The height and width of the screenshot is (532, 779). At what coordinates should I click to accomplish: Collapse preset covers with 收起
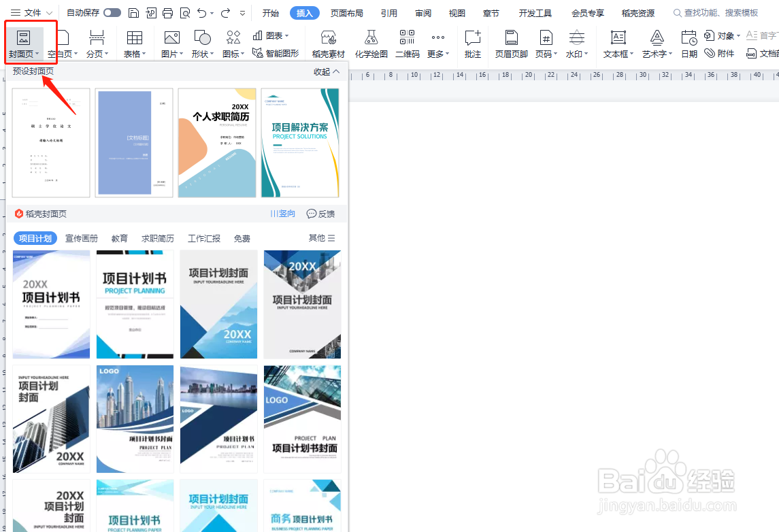coord(327,71)
